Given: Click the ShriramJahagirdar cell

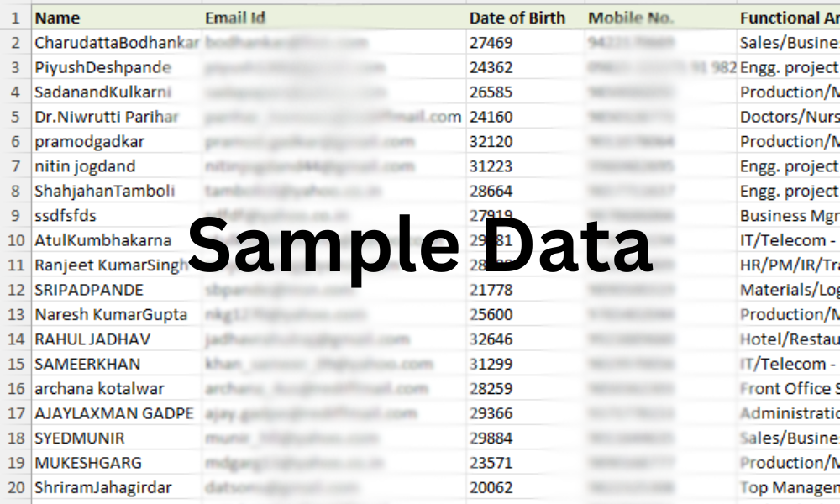Looking at the screenshot, I should [x=116, y=487].
